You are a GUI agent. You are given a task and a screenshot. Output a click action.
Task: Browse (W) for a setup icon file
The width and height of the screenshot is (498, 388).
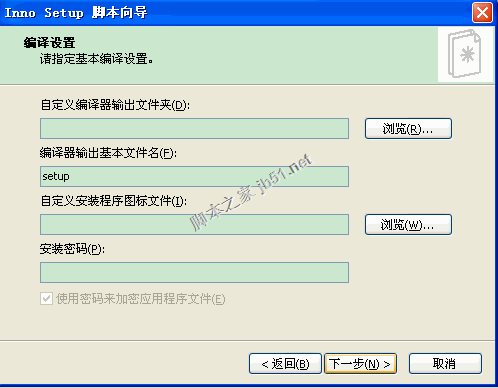(408, 224)
